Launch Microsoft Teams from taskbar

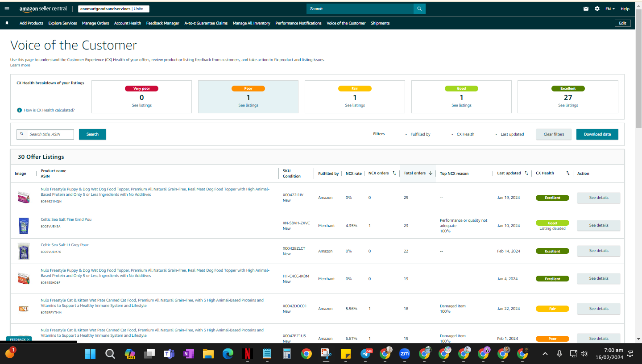tap(169, 354)
